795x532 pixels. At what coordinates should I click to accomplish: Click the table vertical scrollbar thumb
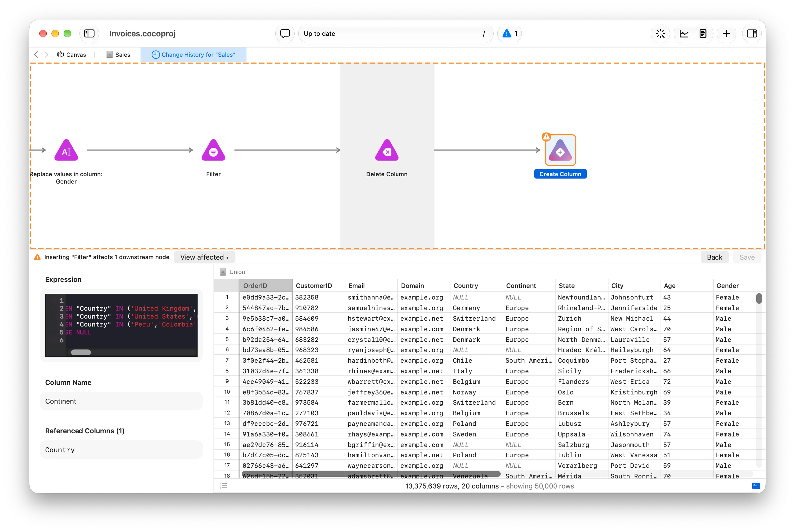759,298
